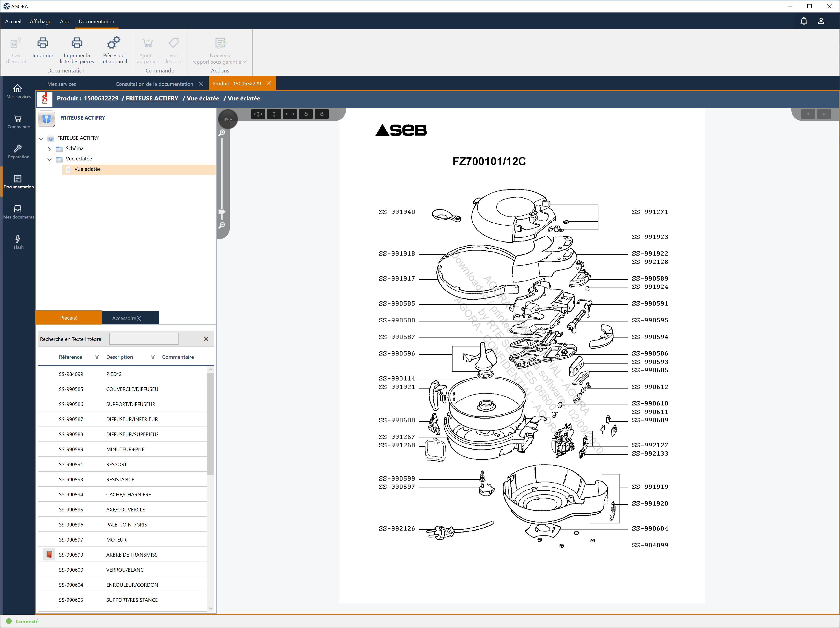Collapse the Vue éclatée tree folder
840x628 pixels.
[x=49, y=159]
